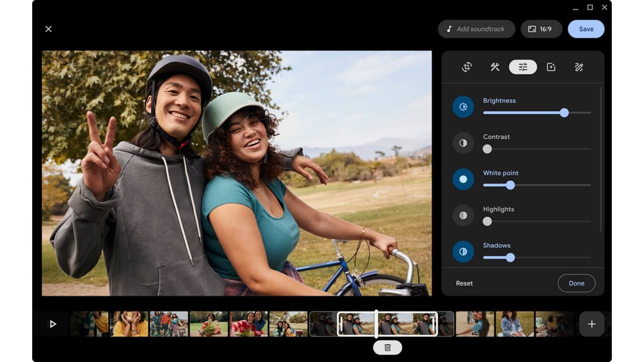
Task: Toggle the White point adjustment on
Action: [x=463, y=179]
